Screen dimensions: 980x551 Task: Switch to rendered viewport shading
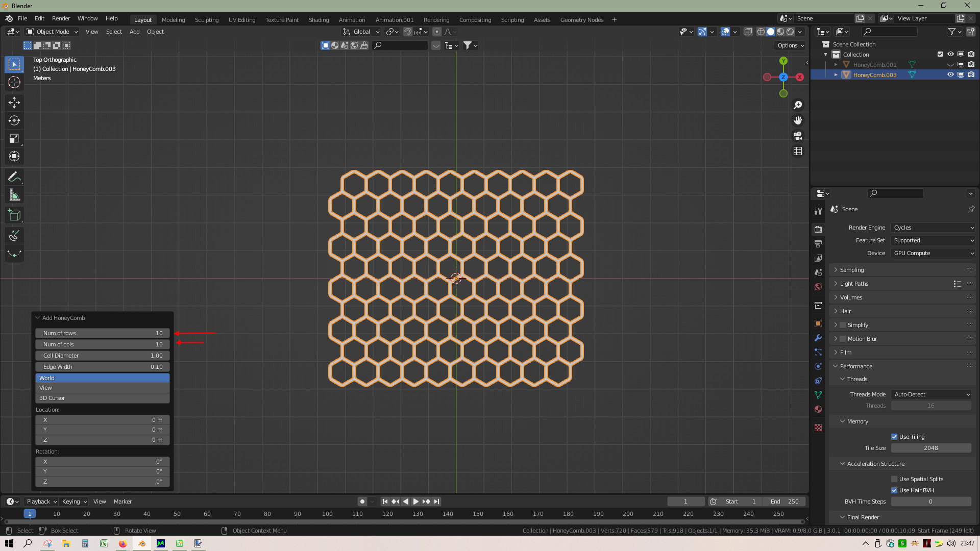(790, 32)
